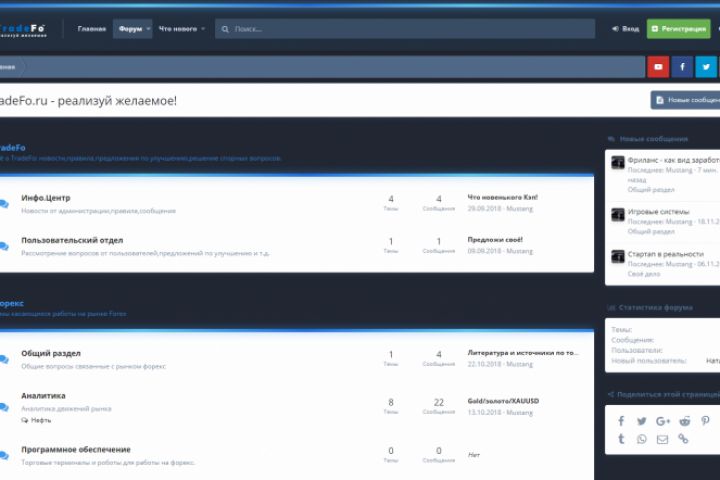Open sidebar thread Стартап в реальности
Screen dimensions: 720x480
pyautogui.click(x=666, y=254)
